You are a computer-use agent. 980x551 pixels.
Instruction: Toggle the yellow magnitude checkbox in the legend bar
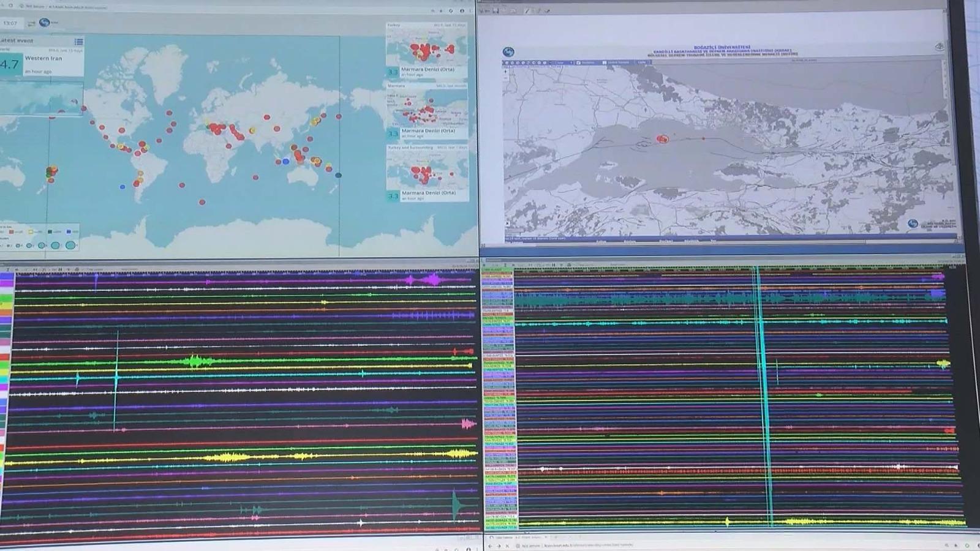pyautogui.click(x=31, y=231)
